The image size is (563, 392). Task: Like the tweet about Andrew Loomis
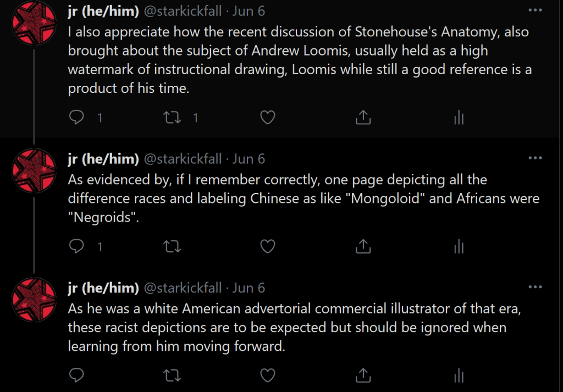click(267, 117)
